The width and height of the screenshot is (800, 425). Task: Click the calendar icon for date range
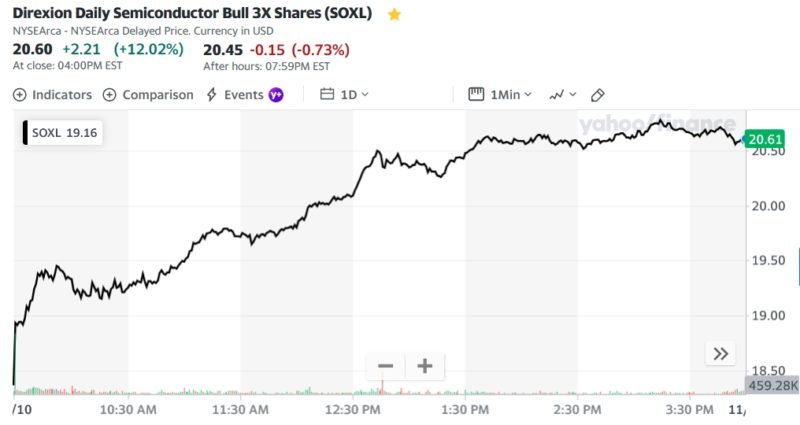coord(327,95)
